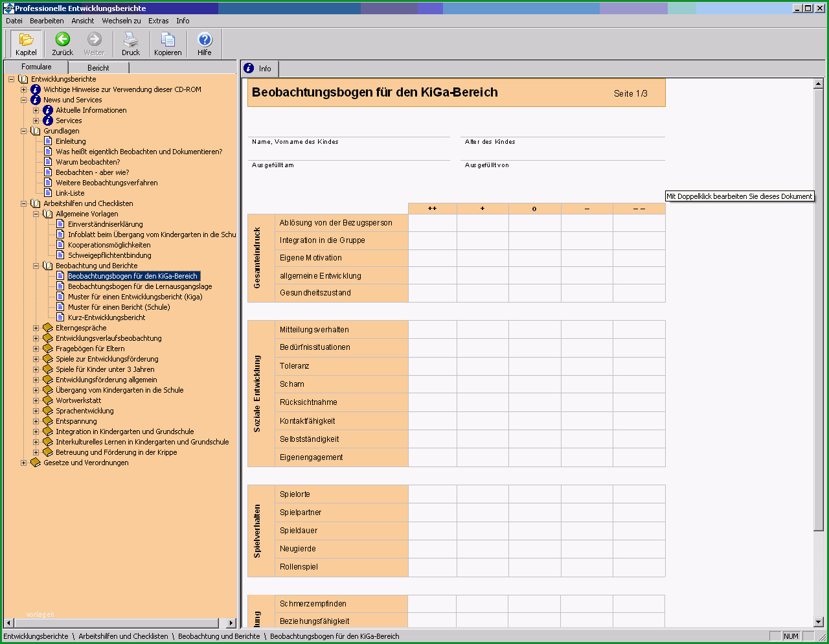Click book icon beside Allgemeine Vorlagen

(48, 214)
